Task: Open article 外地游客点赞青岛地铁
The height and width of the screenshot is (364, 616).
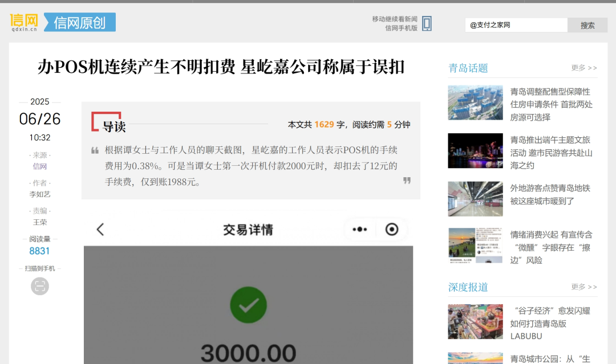Action: click(550, 195)
